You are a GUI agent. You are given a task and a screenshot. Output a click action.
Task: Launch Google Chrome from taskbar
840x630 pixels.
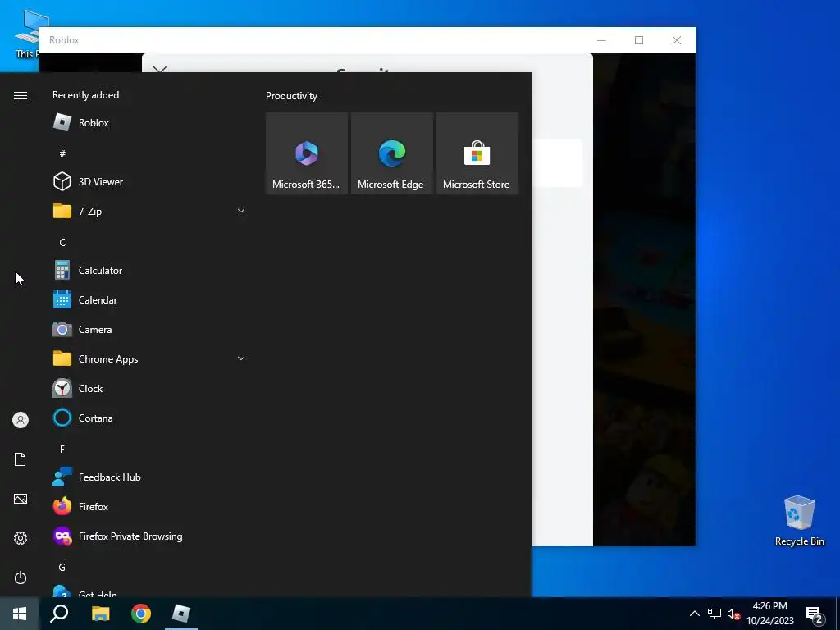pos(141,614)
